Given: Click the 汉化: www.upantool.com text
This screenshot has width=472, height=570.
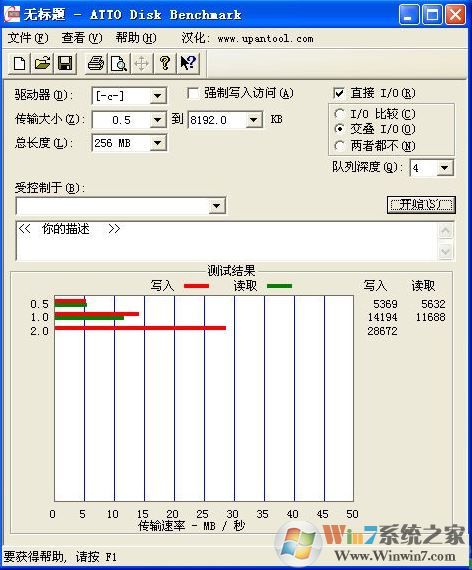Looking at the screenshot, I should pos(247,38).
